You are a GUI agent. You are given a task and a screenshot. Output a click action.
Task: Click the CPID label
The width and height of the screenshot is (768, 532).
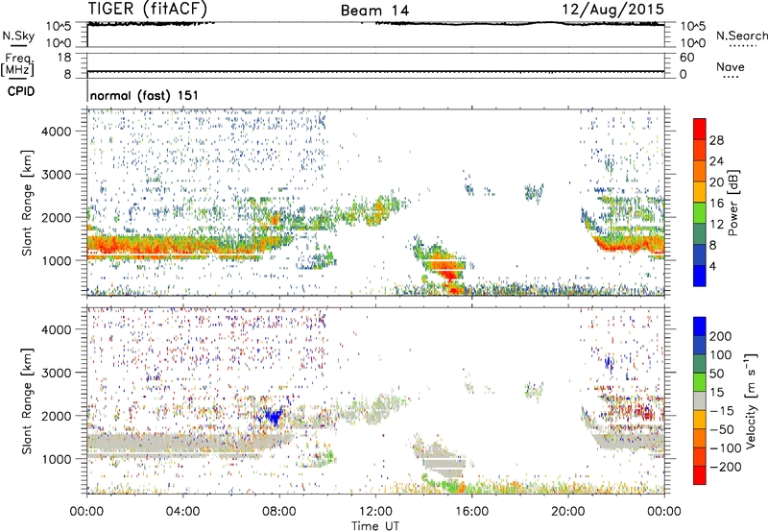coord(21,91)
